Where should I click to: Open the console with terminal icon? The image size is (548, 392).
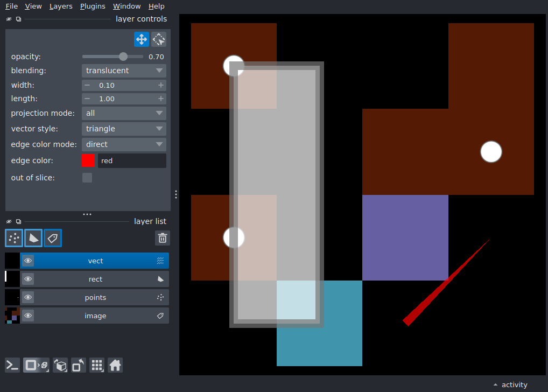point(12,366)
